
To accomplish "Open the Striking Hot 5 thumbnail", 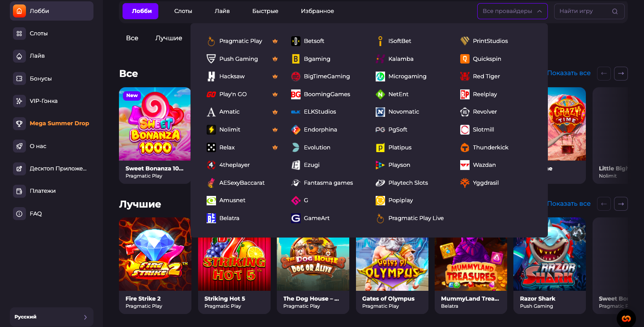I will pyautogui.click(x=234, y=264).
